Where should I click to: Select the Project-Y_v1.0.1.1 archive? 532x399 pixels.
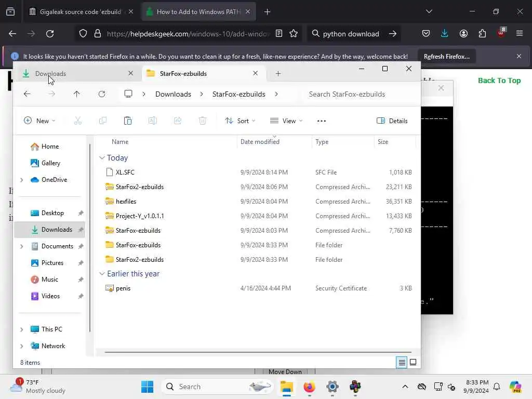pos(139,216)
